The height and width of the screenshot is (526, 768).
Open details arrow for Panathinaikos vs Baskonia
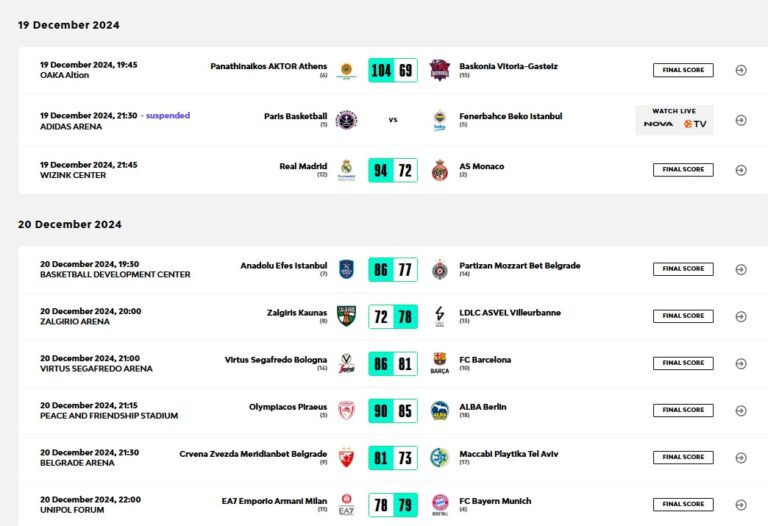[741, 70]
